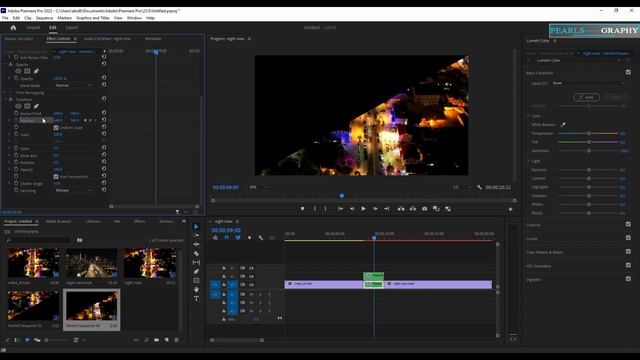The height and width of the screenshot is (360, 640).
Task: Click the Add Marker transport button
Action: pos(302,209)
